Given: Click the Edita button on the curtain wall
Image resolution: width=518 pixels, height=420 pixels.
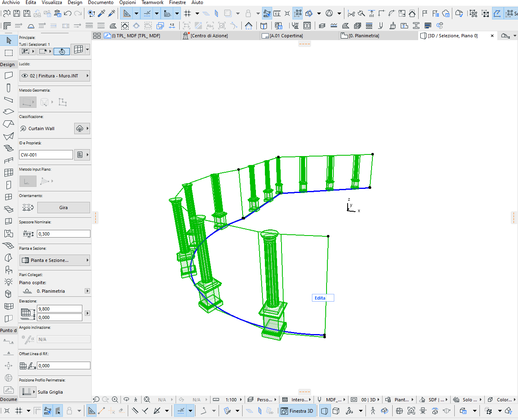Looking at the screenshot, I should click(322, 298).
